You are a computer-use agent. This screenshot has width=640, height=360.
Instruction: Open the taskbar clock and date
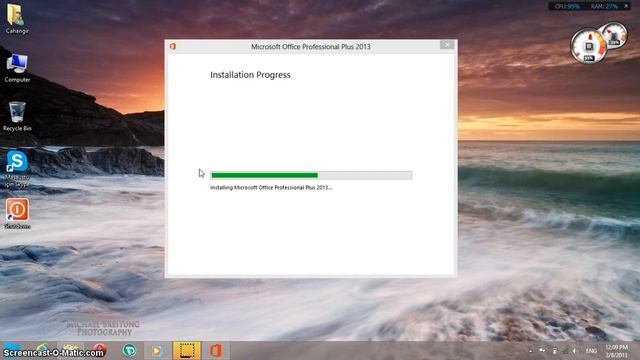(x=616, y=351)
